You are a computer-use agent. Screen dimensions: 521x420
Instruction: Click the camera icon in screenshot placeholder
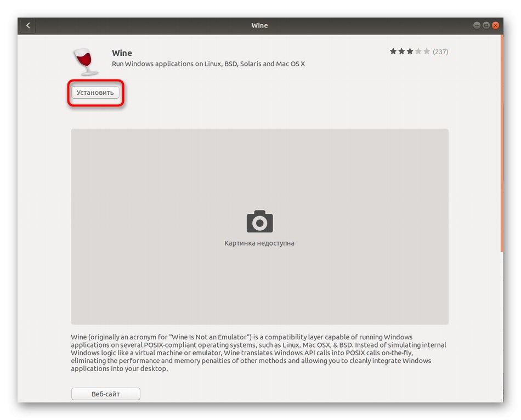pyautogui.click(x=259, y=222)
